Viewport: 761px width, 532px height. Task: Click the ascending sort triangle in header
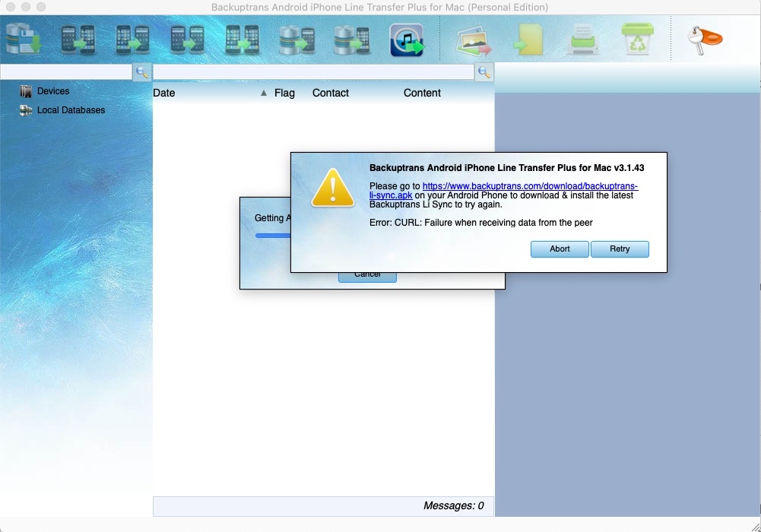point(264,93)
